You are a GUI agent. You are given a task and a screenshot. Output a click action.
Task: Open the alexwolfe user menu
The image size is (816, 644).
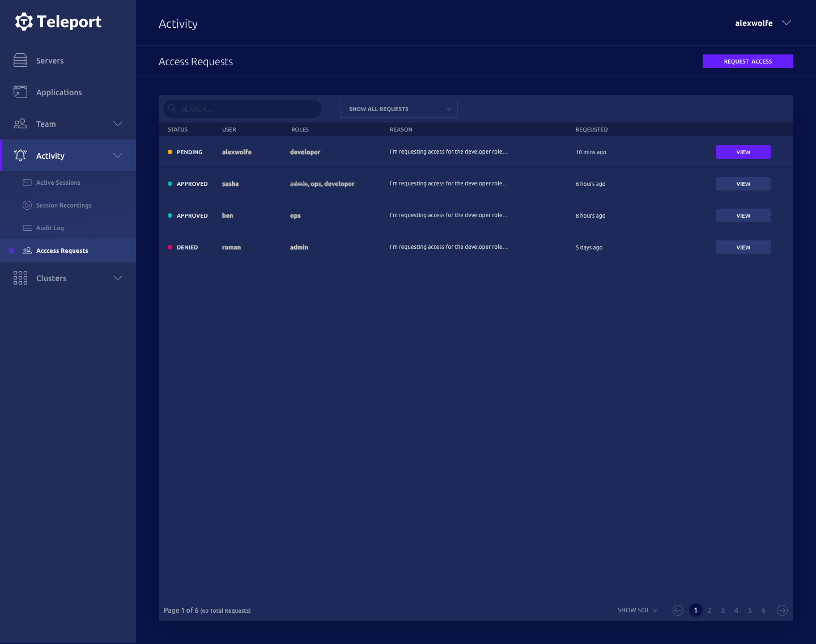[x=762, y=23]
